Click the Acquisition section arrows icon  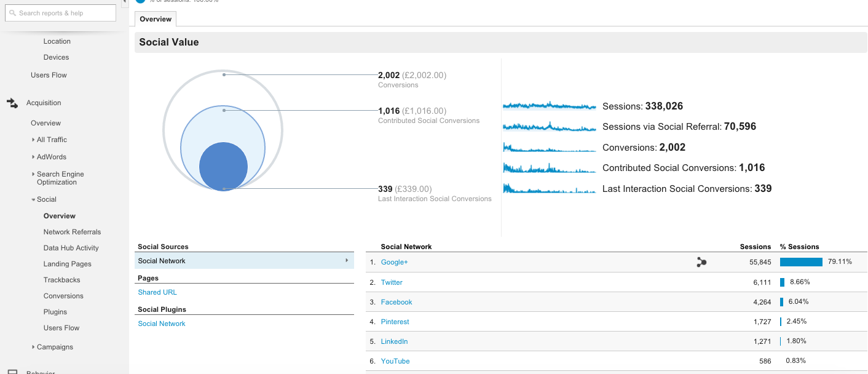coord(12,103)
